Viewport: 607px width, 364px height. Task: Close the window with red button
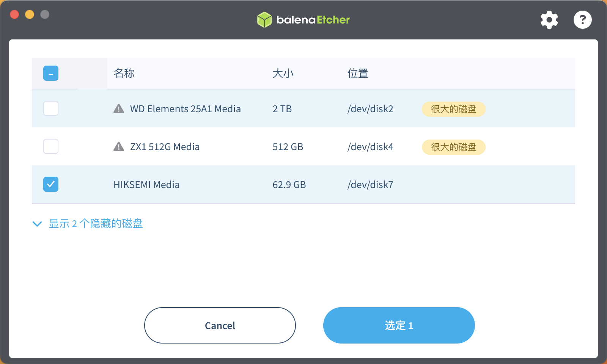tap(14, 14)
